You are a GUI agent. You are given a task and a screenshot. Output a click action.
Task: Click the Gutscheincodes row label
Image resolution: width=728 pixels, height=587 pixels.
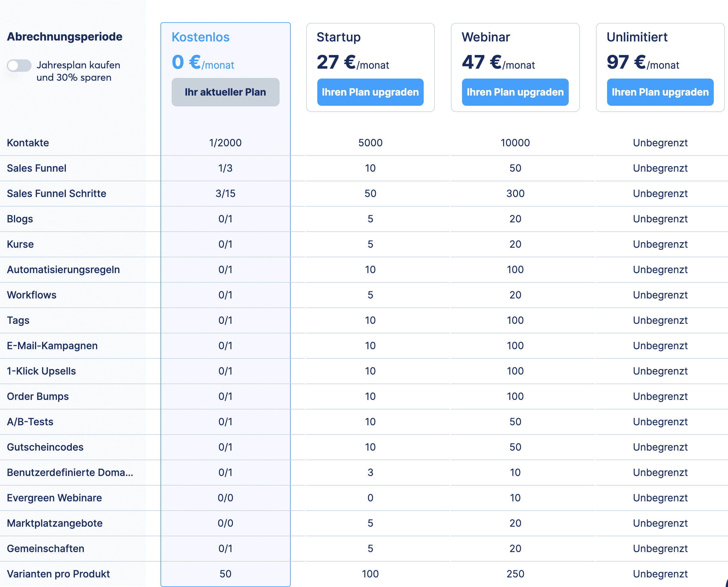click(45, 447)
